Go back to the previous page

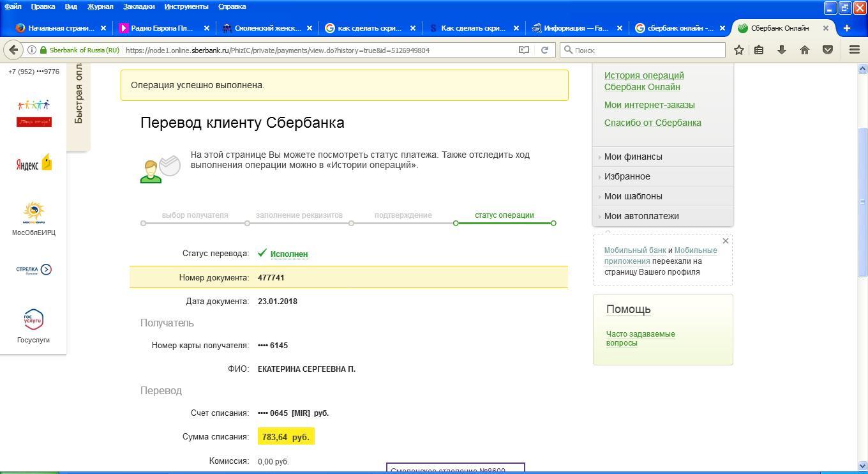tap(14, 50)
